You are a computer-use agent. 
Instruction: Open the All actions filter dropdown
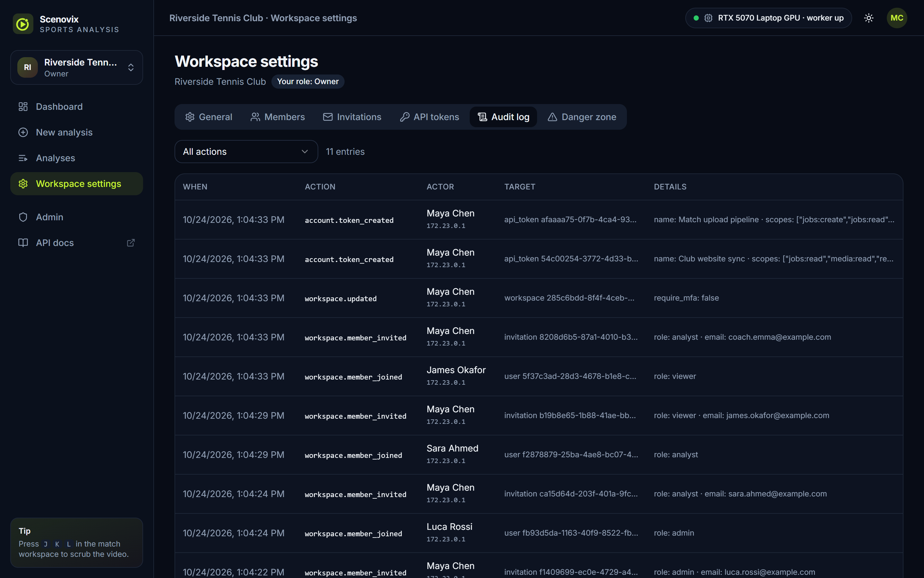(x=246, y=152)
